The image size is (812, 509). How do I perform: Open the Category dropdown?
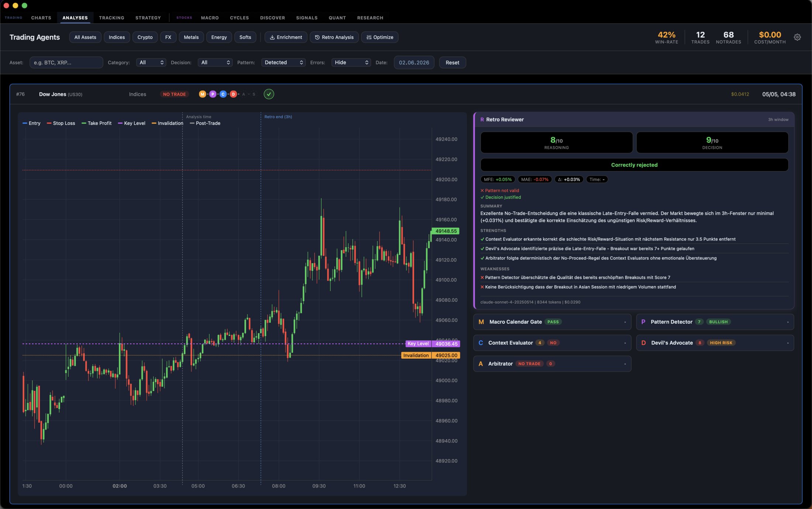pyautogui.click(x=151, y=63)
